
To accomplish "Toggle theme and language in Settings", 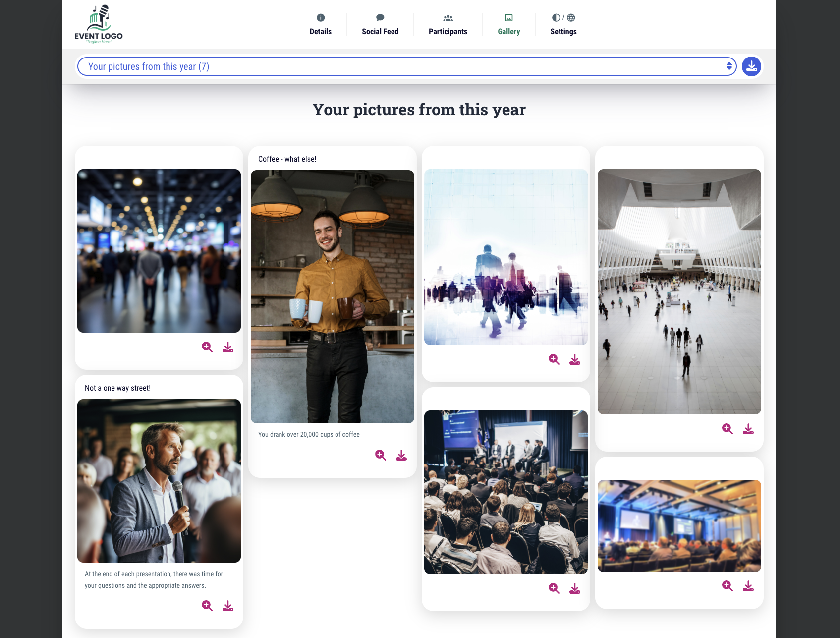I will tap(563, 25).
